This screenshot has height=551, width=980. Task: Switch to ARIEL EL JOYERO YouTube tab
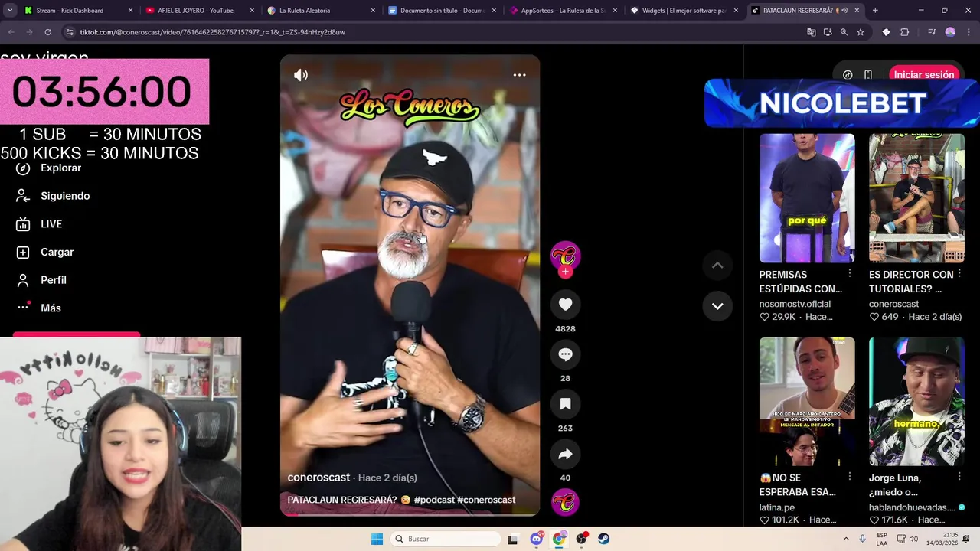click(x=195, y=11)
